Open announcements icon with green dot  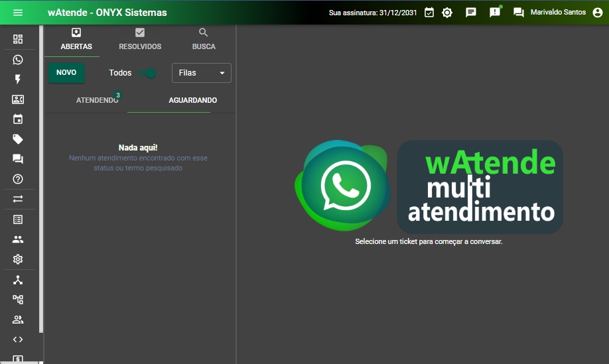click(495, 12)
